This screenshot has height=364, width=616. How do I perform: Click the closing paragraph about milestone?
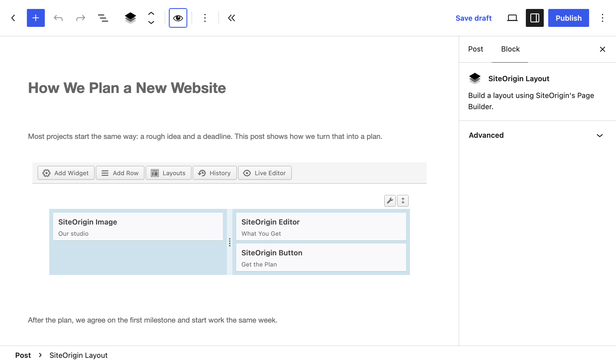153,320
